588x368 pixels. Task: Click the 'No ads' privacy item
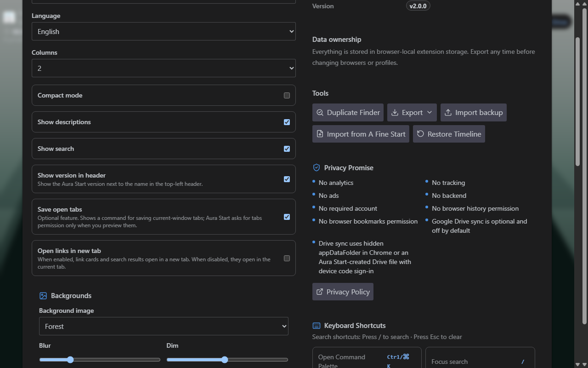point(328,195)
